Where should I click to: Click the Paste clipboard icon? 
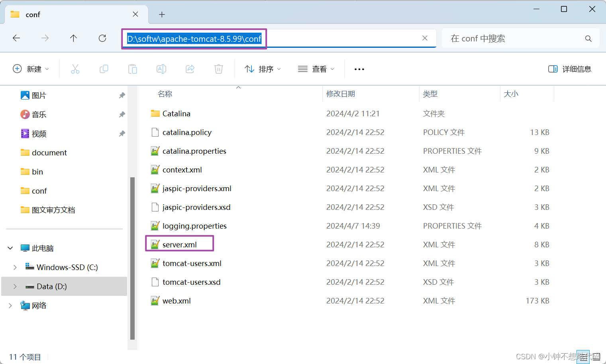pyautogui.click(x=133, y=69)
